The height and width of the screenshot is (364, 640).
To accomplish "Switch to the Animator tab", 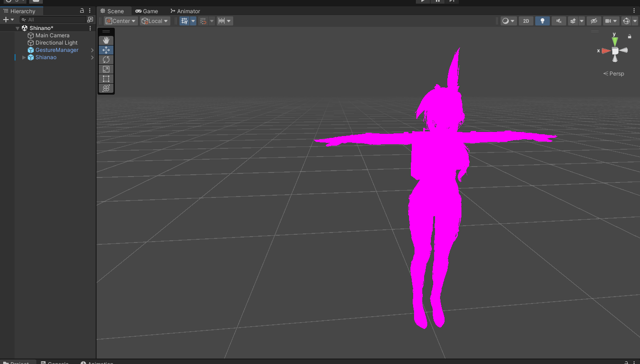I will point(185,11).
